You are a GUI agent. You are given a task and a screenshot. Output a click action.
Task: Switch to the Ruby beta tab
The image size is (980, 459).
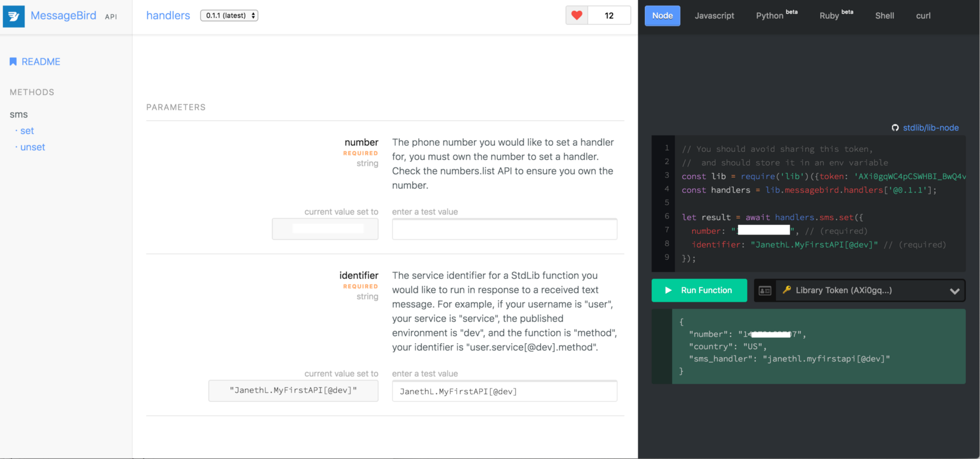[x=836, y=15]
